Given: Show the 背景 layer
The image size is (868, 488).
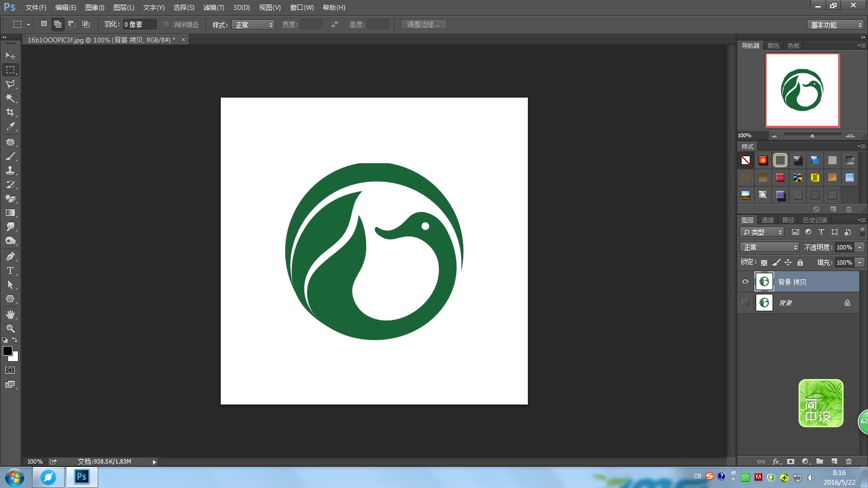Looking at the screenshot, I should pyautogui.click(x=745, y=303).
